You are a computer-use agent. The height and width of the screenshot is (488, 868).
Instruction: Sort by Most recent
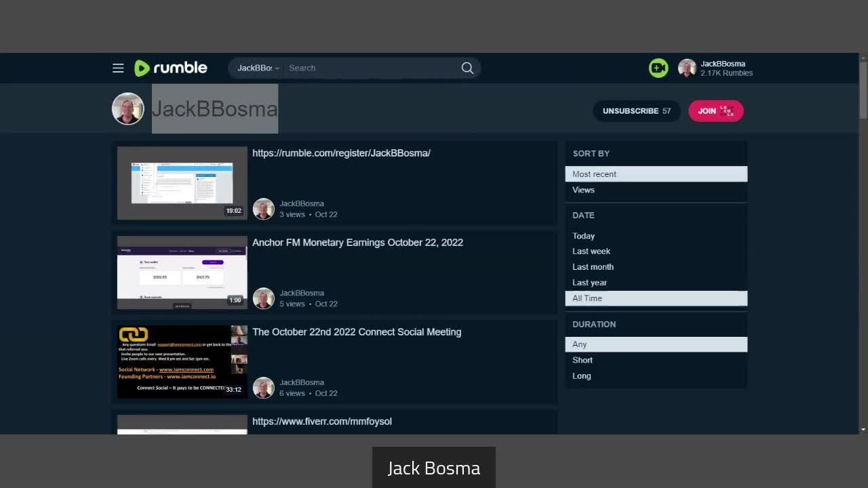(x=656, y=174)
